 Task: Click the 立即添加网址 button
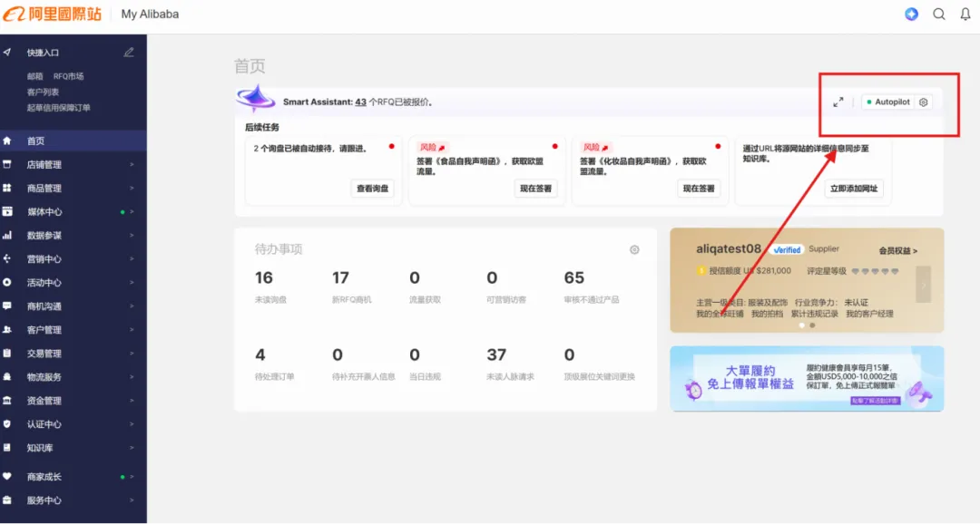(854, 188)
